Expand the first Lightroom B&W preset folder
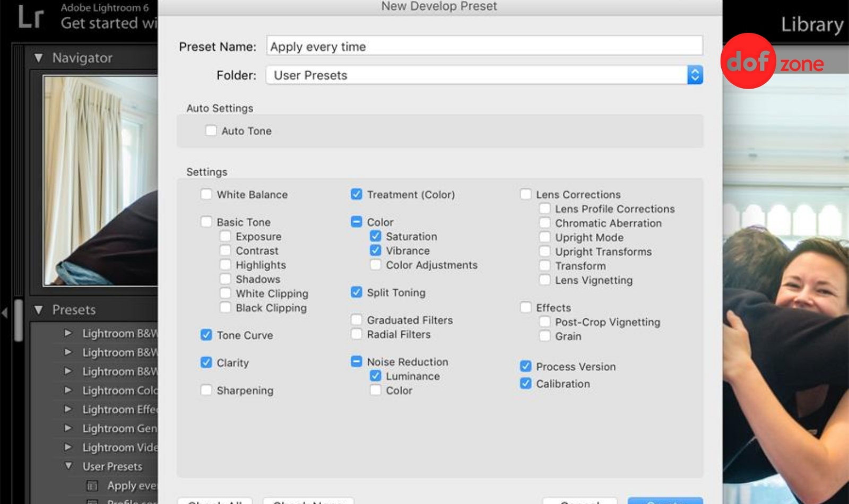The width and height of the screenshot is (849, 504). click(68, 333)
